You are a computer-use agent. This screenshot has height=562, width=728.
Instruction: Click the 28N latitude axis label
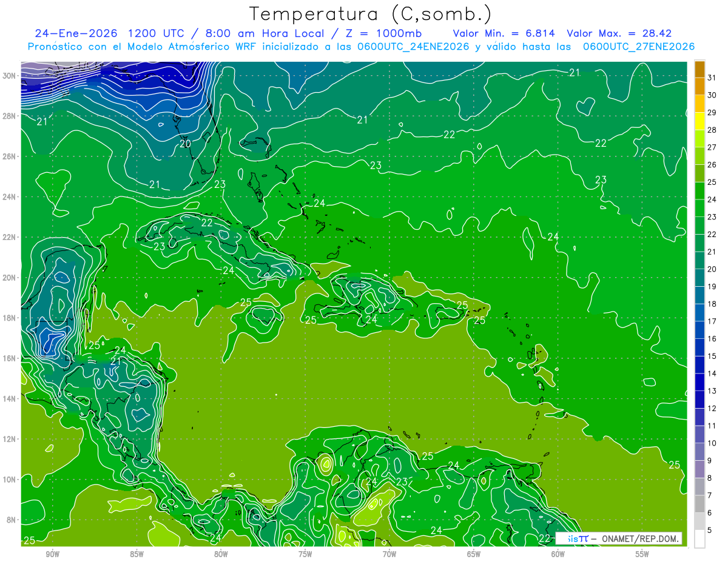[10, 116]
